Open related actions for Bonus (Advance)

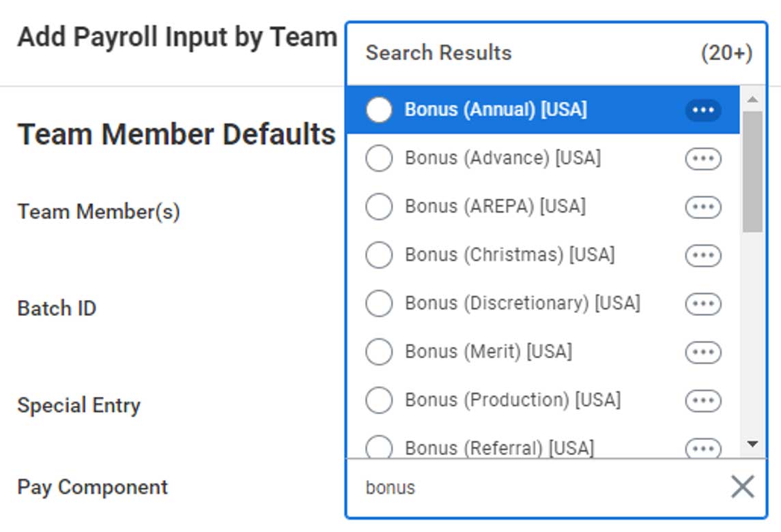703,159
